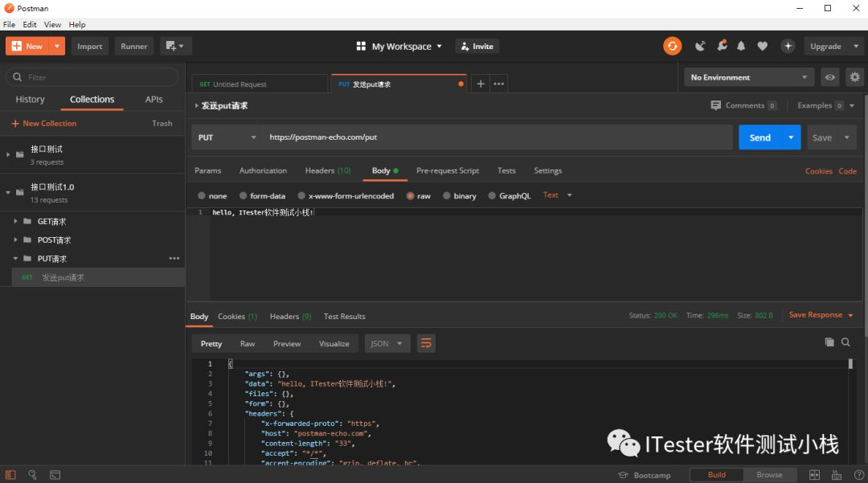
Task: Expand POST请求 folder
Action: click(x=15, y=240)
